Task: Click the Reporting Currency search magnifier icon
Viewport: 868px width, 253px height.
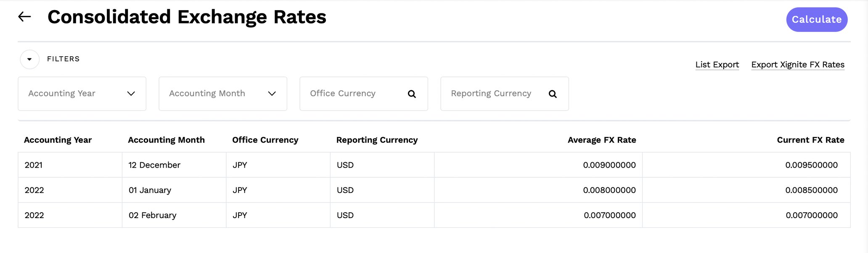Action: (x=553, y=94)
